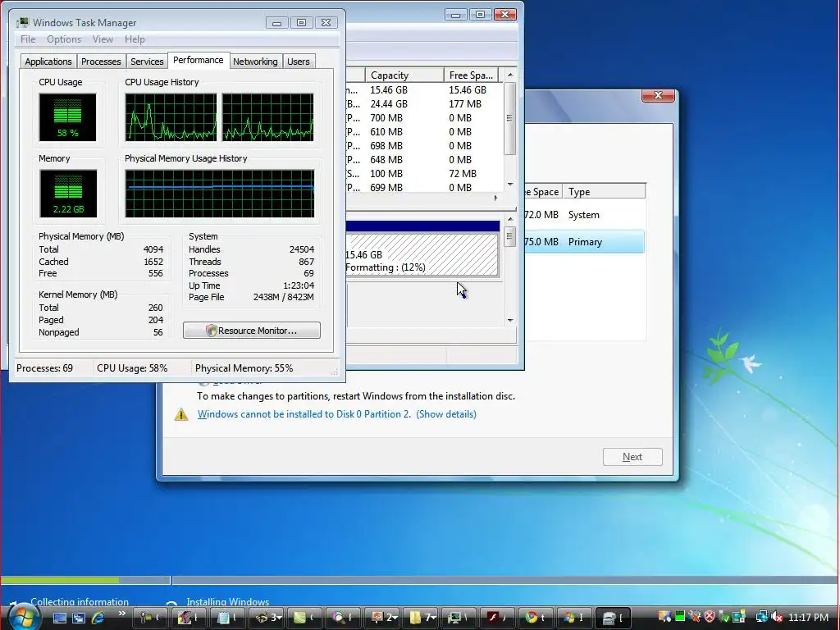Open the View menu in Task Manager
The width and height of the screenshot is (840, 630).
click(103, 39)
